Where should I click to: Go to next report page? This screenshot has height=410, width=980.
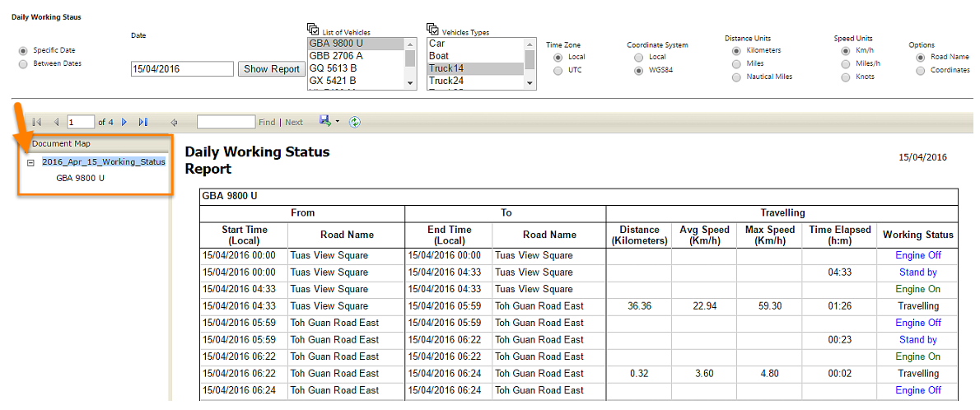click(124, 122)
